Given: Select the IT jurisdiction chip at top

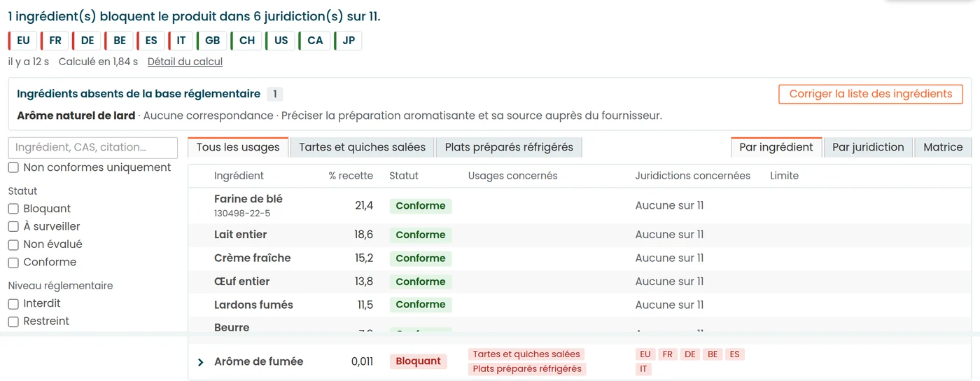Looking at the screenshot, I should [181, 41].
